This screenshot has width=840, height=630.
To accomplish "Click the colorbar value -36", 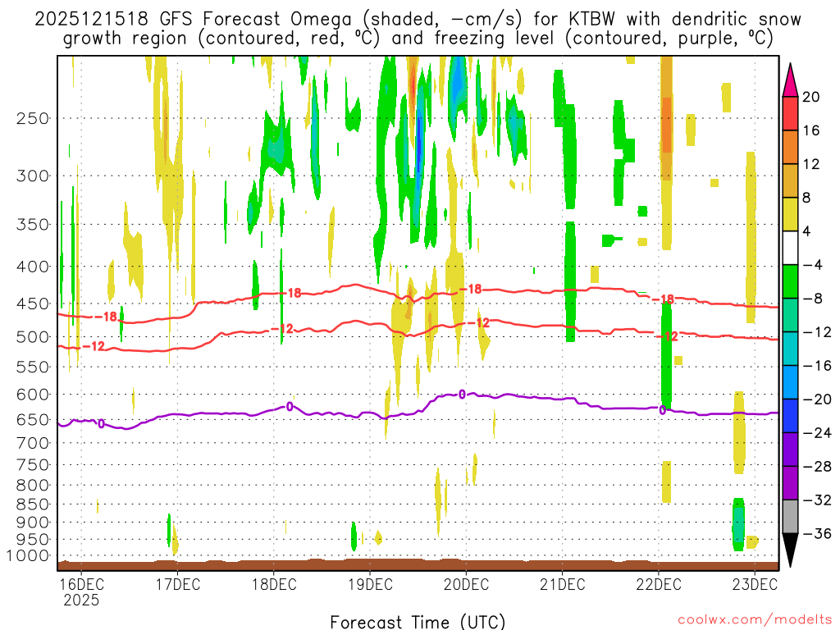I will click(x=817, y=534).
